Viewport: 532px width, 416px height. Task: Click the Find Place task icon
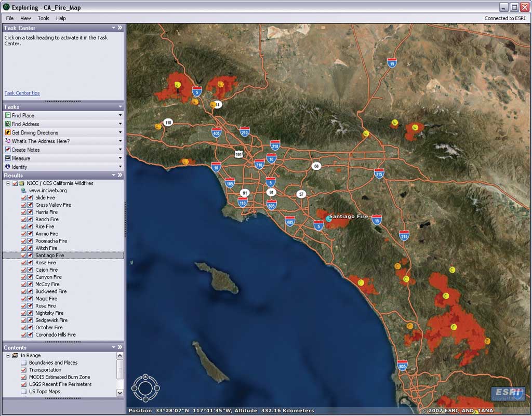click(8, 115)
